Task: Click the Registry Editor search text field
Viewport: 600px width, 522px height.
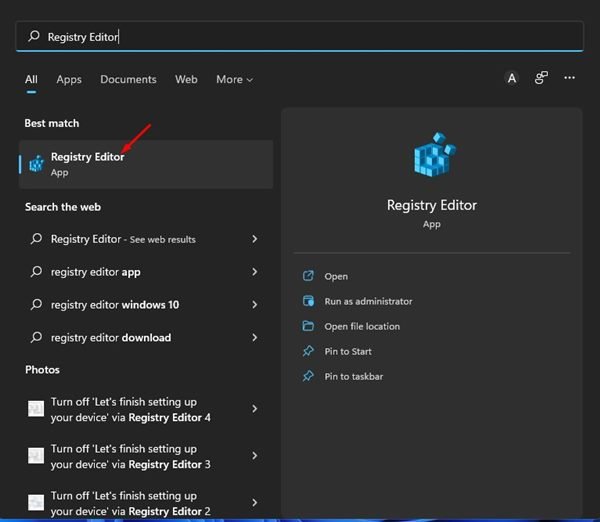Action: coord(300,36)
